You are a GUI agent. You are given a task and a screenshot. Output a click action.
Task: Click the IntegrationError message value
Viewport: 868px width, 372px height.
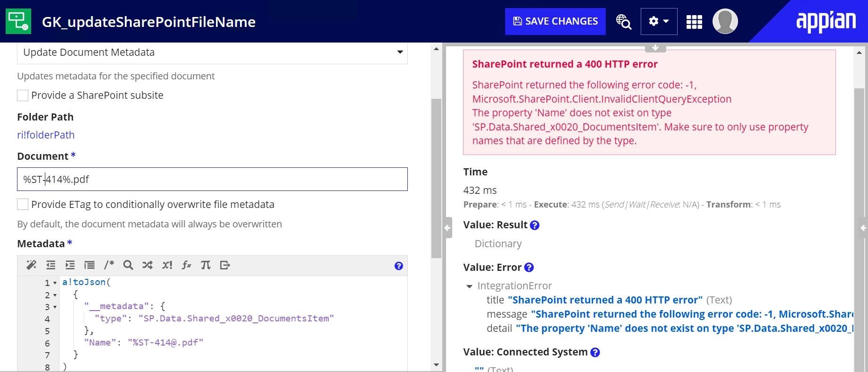[x=692, y=314]
